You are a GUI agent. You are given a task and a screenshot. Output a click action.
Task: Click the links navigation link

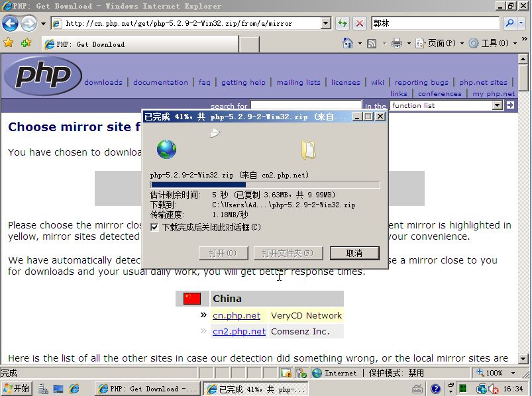[x=398, y=93]
